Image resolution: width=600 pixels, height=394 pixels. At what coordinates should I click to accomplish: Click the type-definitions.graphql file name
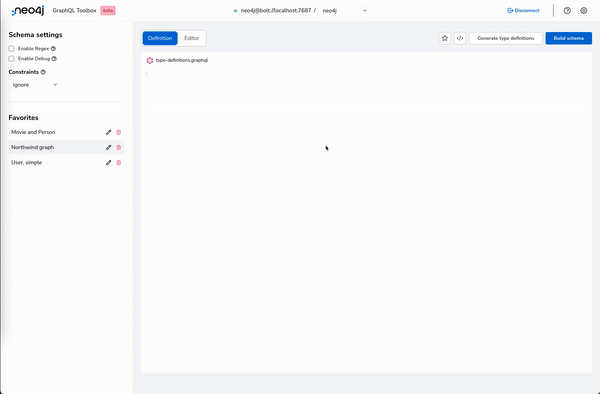(182, 60)
